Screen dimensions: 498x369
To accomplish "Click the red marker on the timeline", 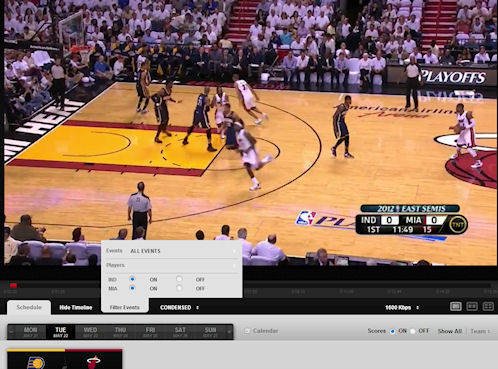I will (x=13, y=285).
